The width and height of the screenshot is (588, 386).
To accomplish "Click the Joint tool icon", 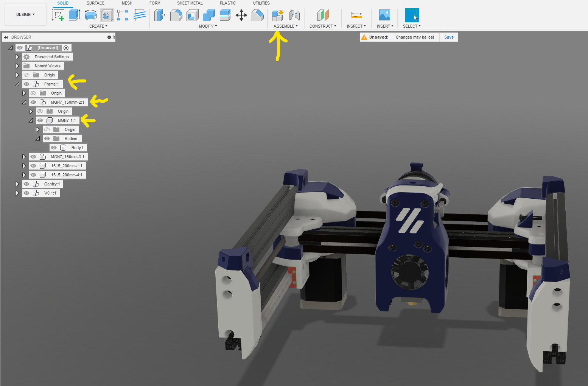I will tap(294, 15).
